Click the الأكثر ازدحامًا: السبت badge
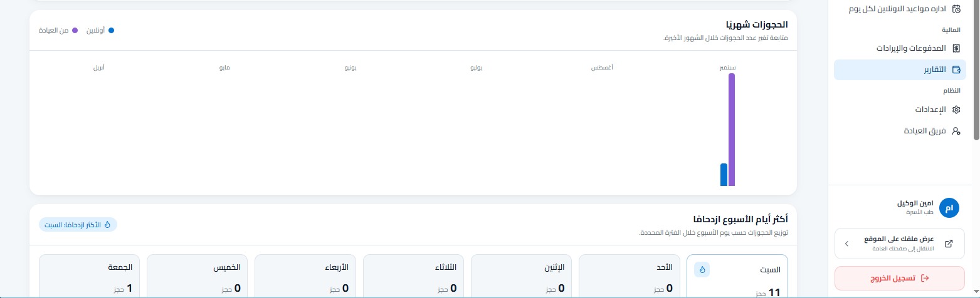The width and height of the screenshot is (980, 298). click(x=78, y=224)
